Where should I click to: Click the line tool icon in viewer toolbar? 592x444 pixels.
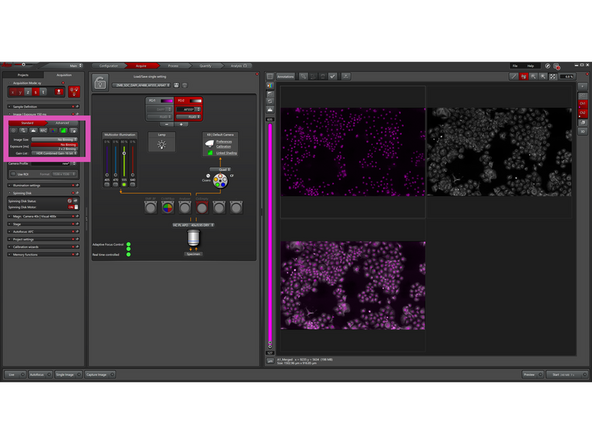514,76
